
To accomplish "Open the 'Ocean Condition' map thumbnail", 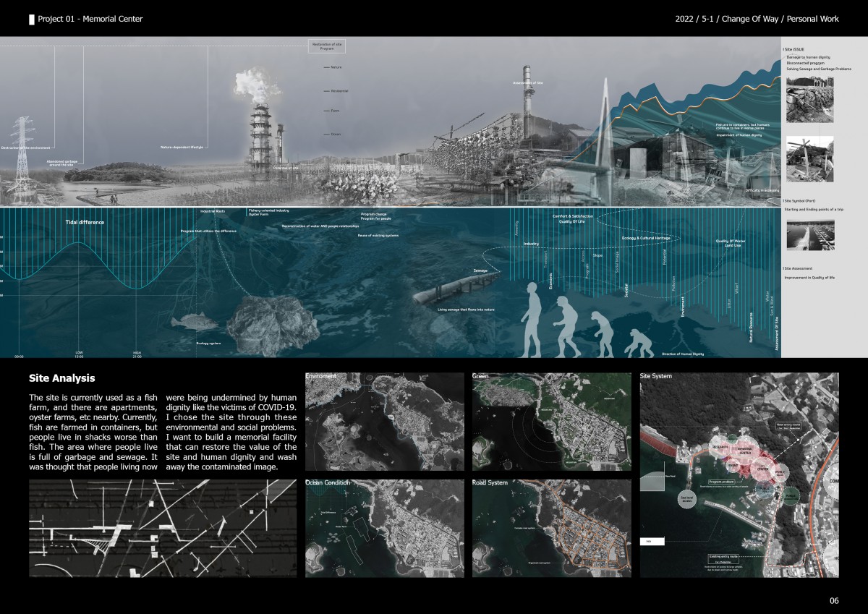I will coord(384,528).
